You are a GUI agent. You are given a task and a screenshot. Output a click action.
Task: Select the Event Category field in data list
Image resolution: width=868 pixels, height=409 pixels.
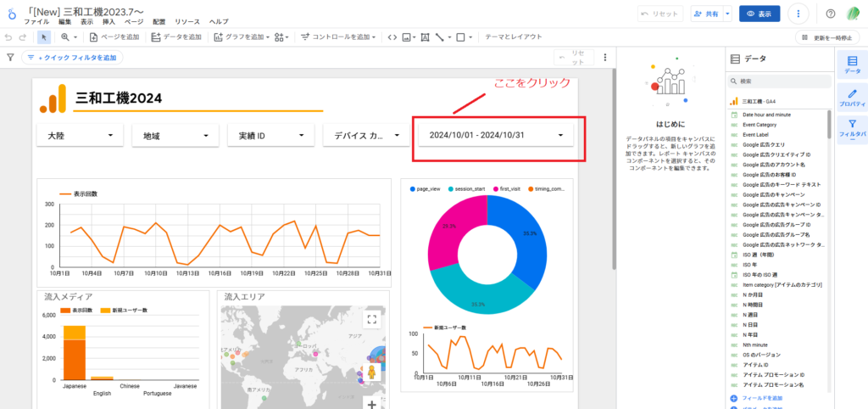(x=760, y=124)
